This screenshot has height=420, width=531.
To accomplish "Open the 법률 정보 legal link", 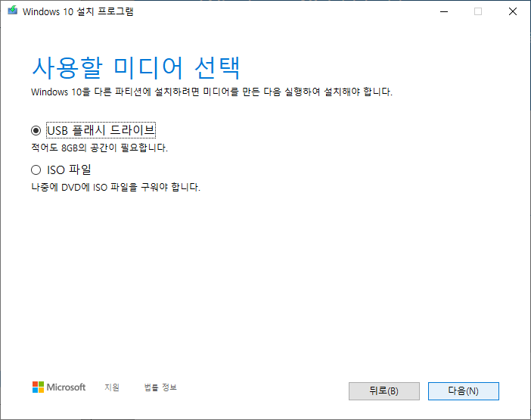I will pyautogui.click(x=160, y=387).
